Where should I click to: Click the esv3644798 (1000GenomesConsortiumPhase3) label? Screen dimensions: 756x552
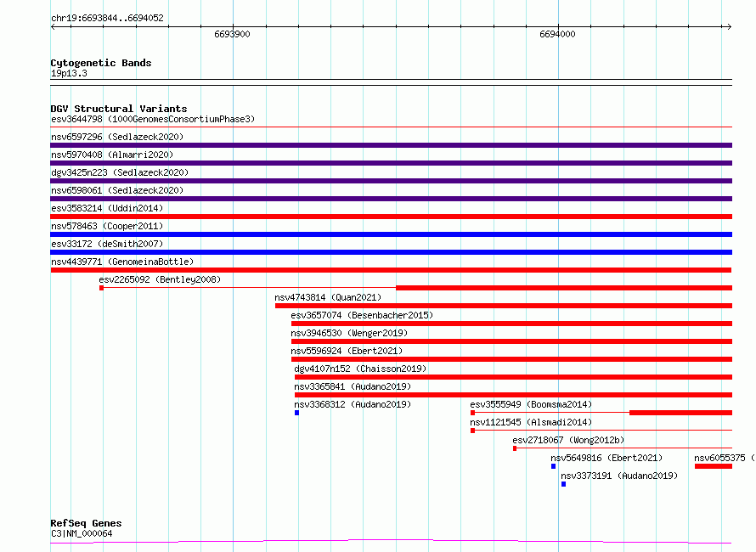(153, 119)
